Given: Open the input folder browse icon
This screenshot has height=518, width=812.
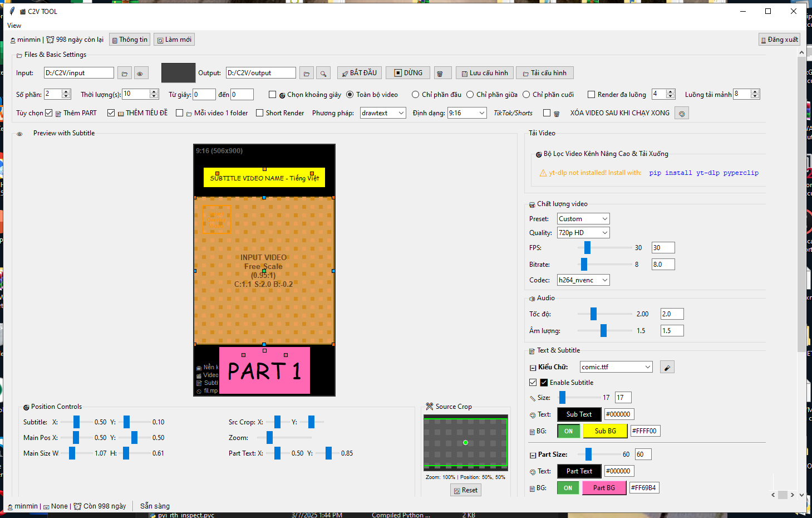Looking at the screenshot, I should (x=125, y=73).
